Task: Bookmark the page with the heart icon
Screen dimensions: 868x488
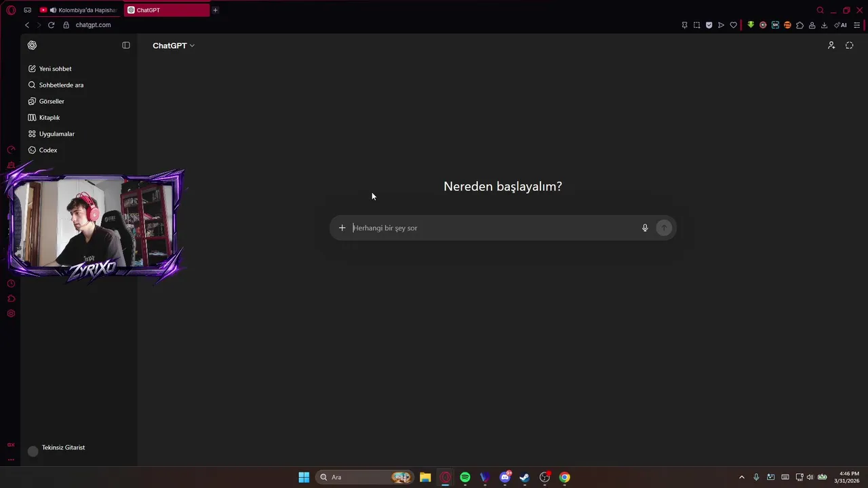Action: [733, 25]
